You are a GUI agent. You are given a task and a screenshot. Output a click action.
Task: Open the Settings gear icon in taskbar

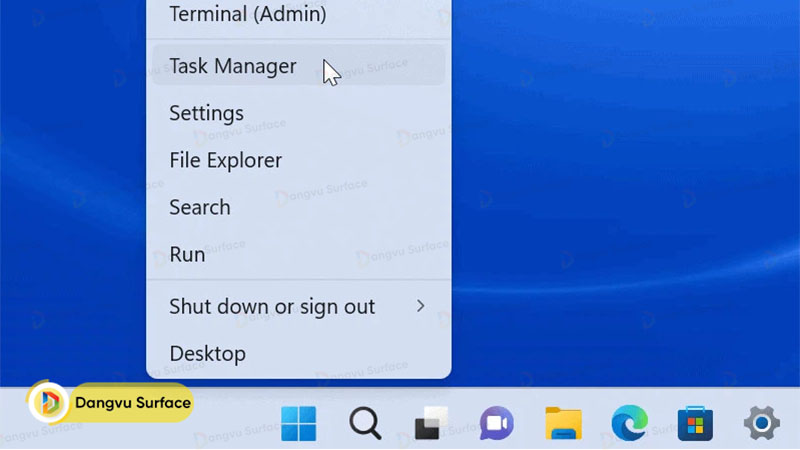click(762, 423)
